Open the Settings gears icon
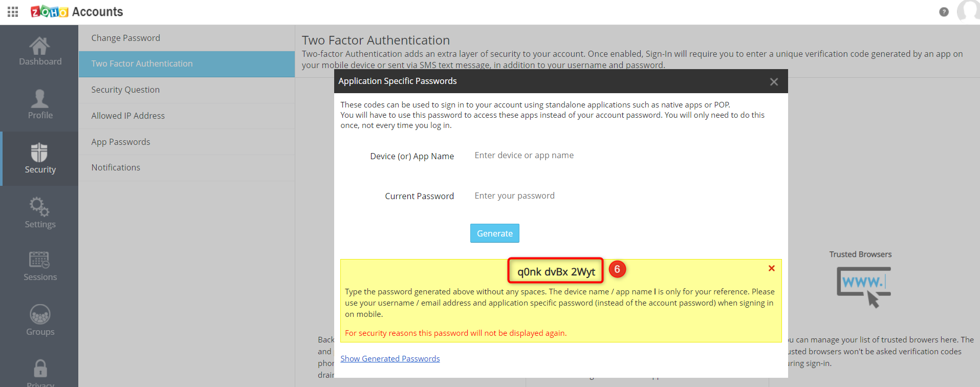 point(39,207)
